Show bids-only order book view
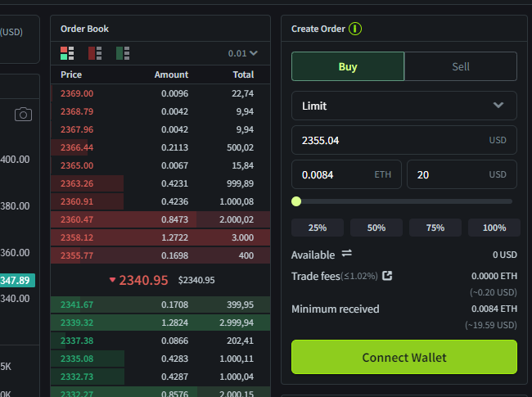This screenshot has height=397, width=532. (123, 53)
